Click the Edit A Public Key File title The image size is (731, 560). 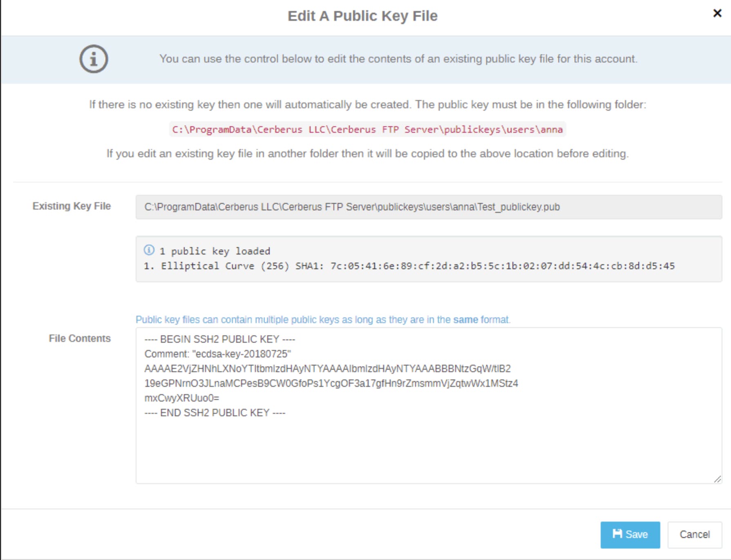tap(363, 16)
